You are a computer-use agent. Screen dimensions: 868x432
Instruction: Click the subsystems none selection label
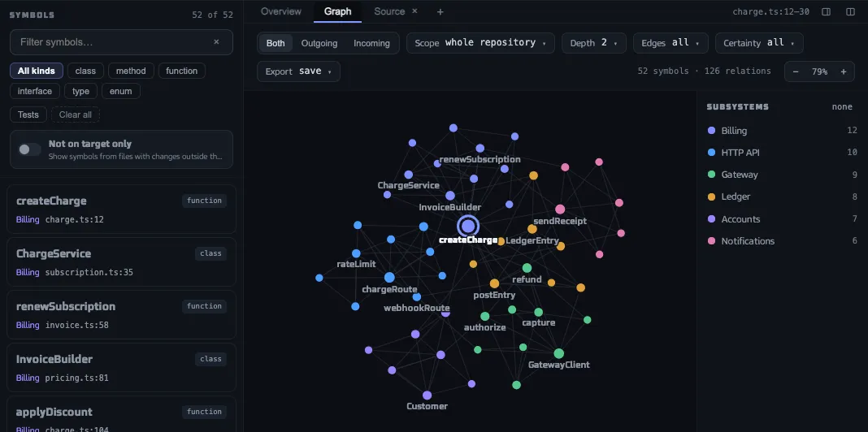click(x=842, y=106)
